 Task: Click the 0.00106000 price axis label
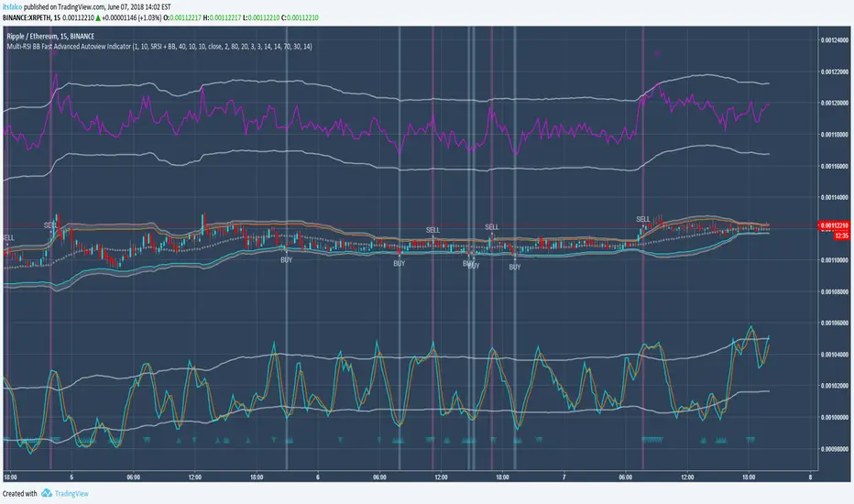pyautogui.click(x=835, y=323)
